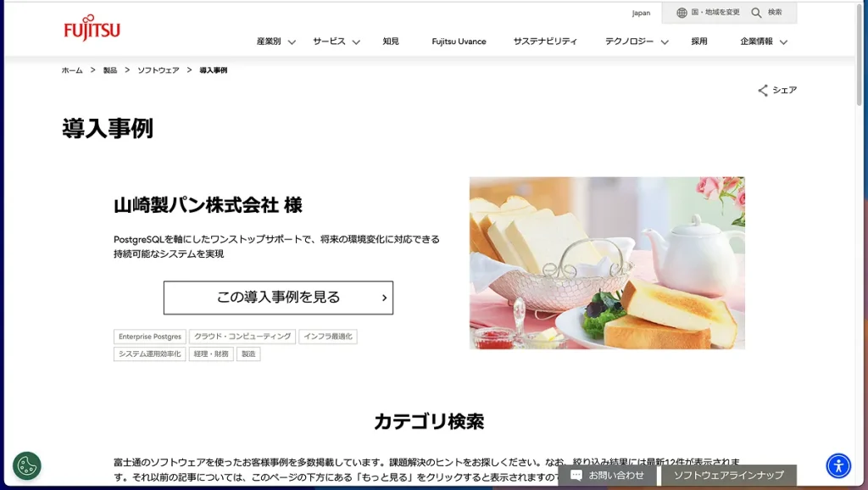Click the 導入事例 page title
Image resolution: width=868 pixels, height=490 pixels.
[108, 129]
